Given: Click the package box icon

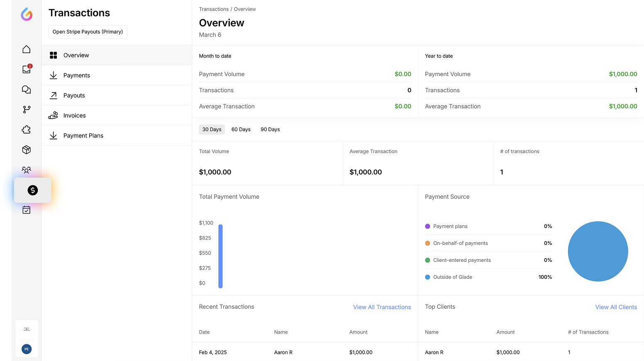Looking at the screenshot, I should (27, 150).
